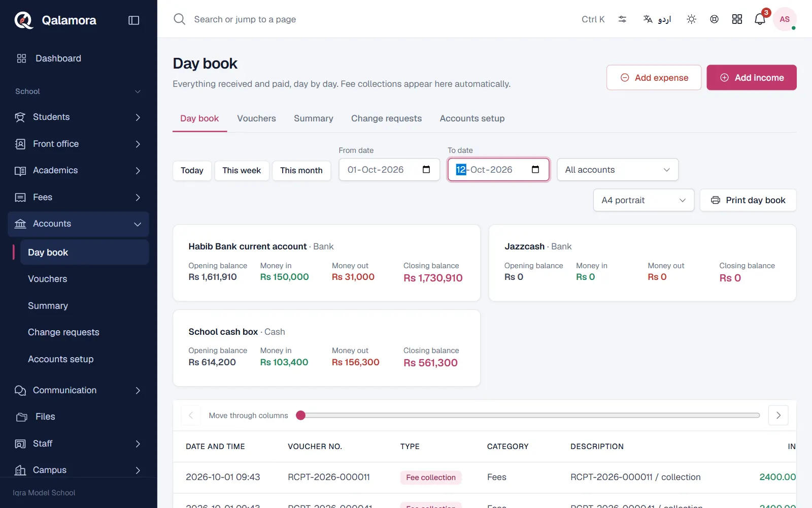Expand the Communication sidebar section
This screenshot has height=508, width=812.
[79, 390]
